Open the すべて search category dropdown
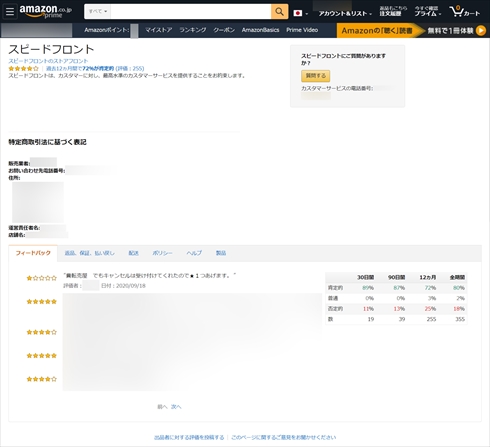 click(98, 12)
